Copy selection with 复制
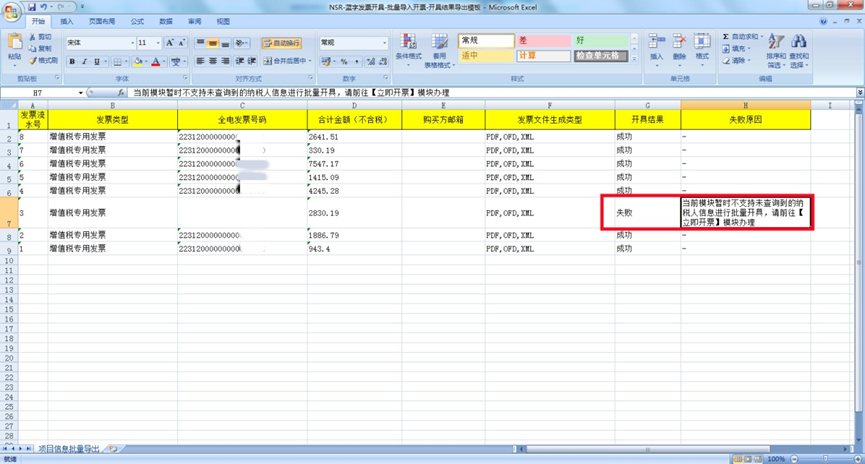This screenshot has height=464, width=865. 41,49
